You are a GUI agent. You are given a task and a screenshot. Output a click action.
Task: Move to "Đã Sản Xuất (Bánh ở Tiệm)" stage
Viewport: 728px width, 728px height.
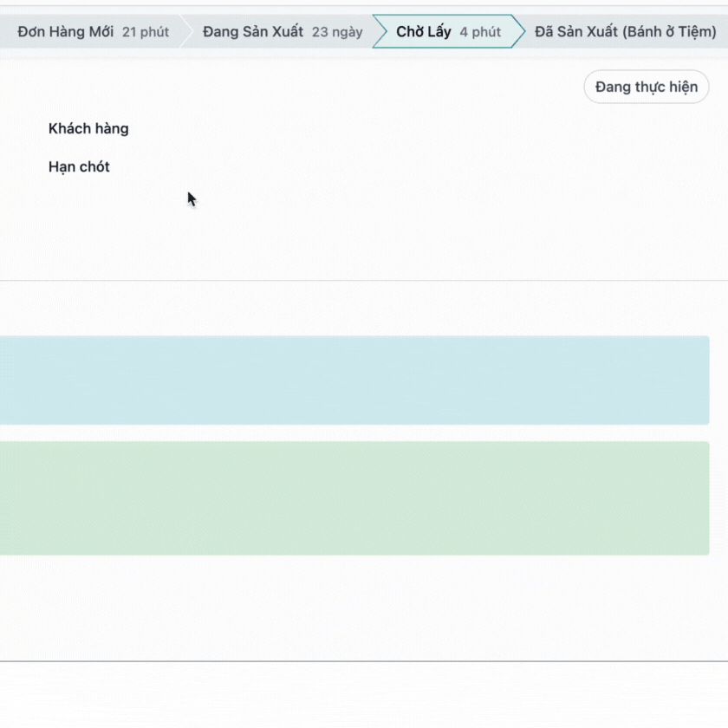point(625,32)
